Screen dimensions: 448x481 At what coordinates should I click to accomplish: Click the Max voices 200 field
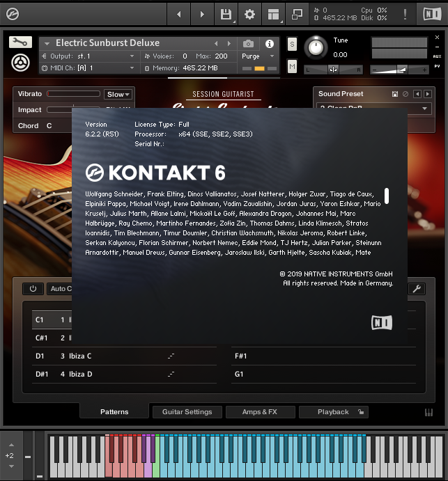pos(221,56)
